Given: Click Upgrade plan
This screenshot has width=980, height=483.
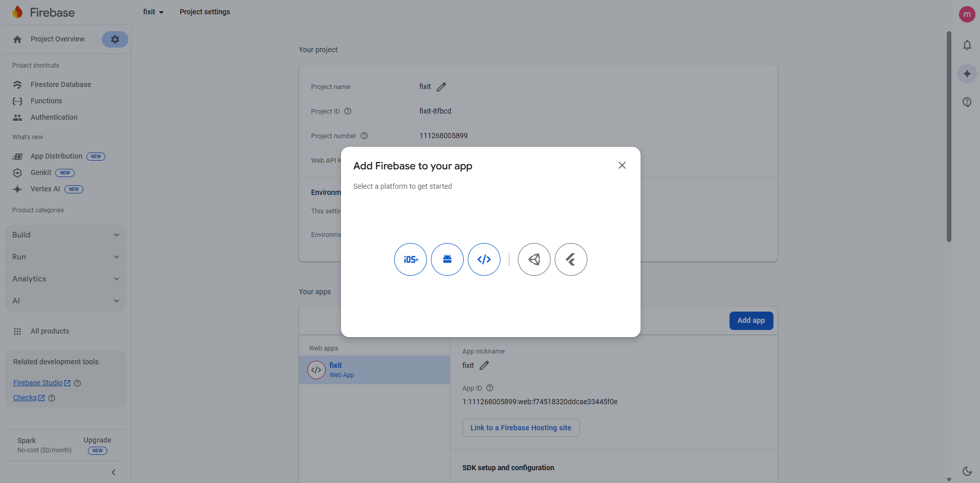Looking at the screenshot, I should click(97, 440).
